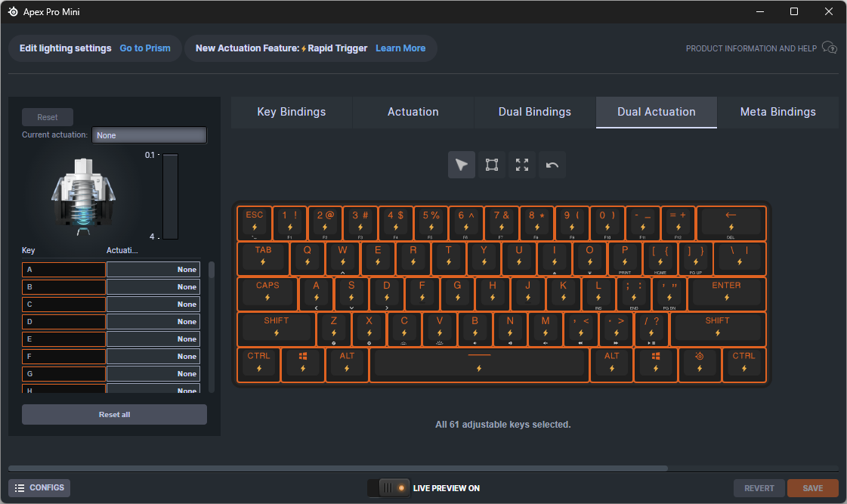
Task: Open the Meta Bindings tab
Action: click(777, 112)
